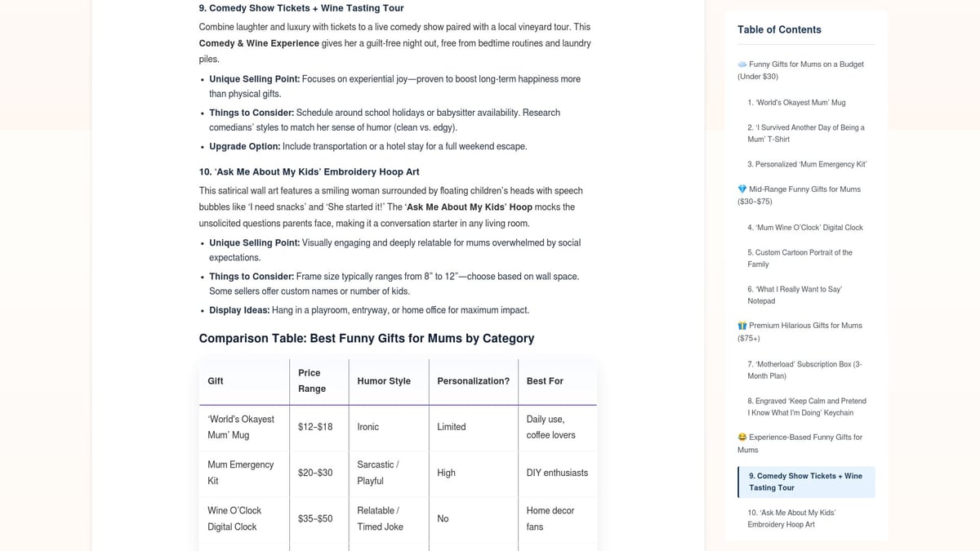
Task: Click the Comparison Table section heading
Action: [367, 338]
